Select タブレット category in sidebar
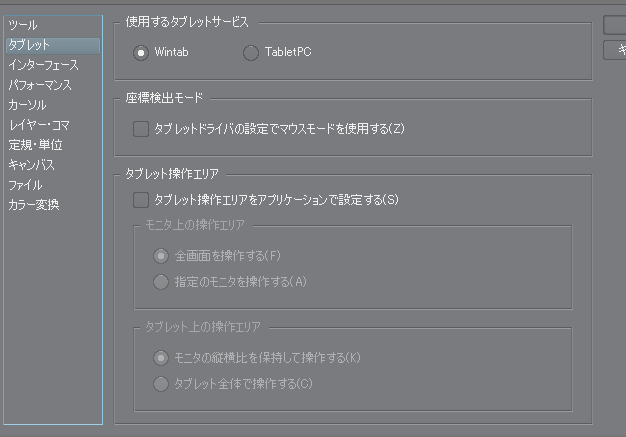Screen dimensions: 626x437 coord(29,45)
